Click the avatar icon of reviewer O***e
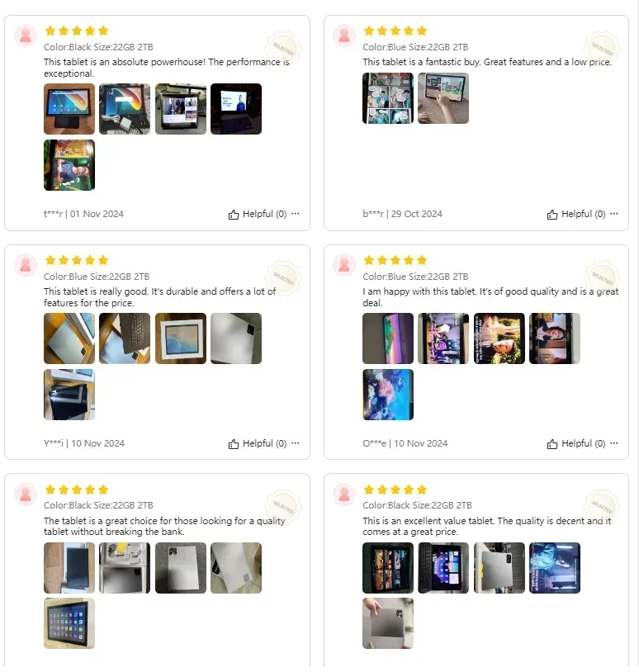 click(344, 265)
